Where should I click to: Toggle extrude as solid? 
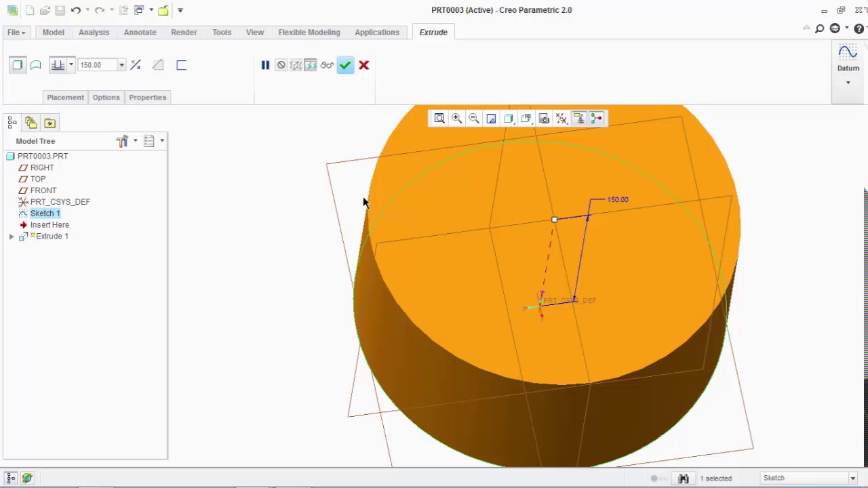18,64
